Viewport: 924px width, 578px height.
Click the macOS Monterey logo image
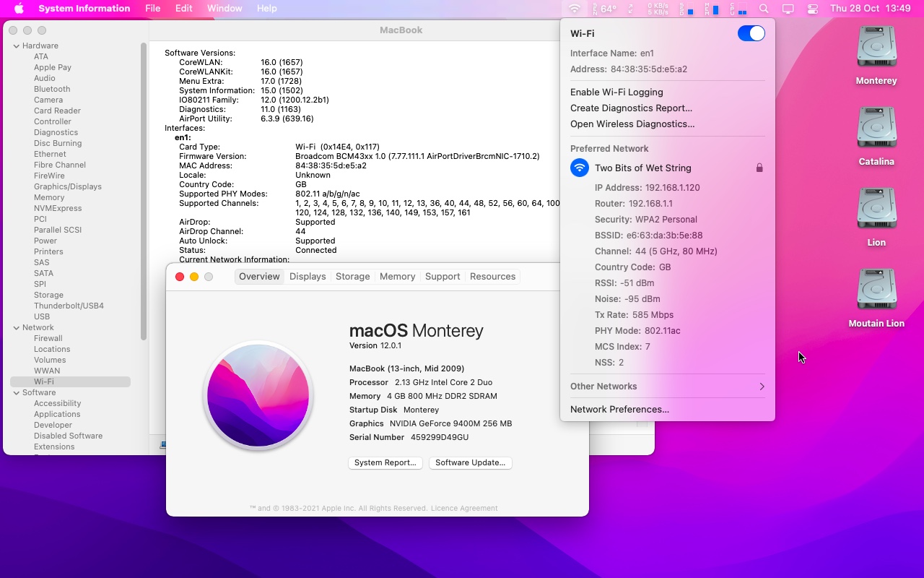coord(258,395)
